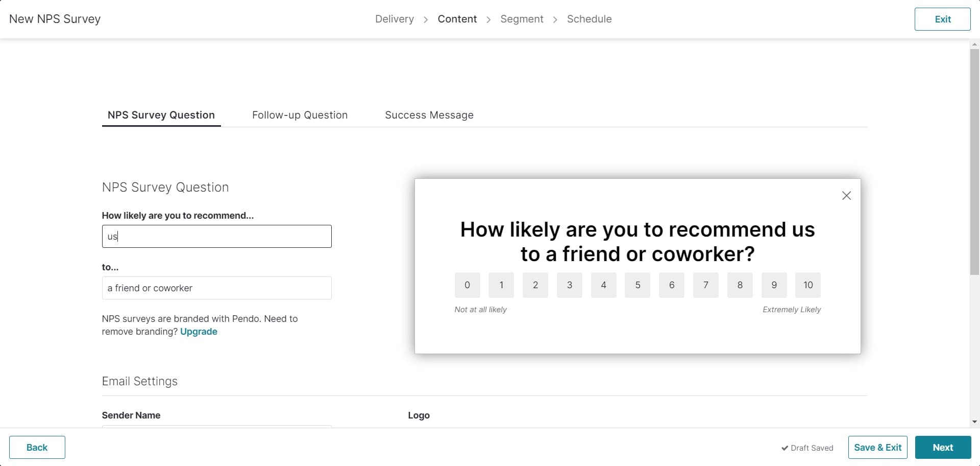
Task: Select rating 10 in the preview
Action: pos(808,285)
